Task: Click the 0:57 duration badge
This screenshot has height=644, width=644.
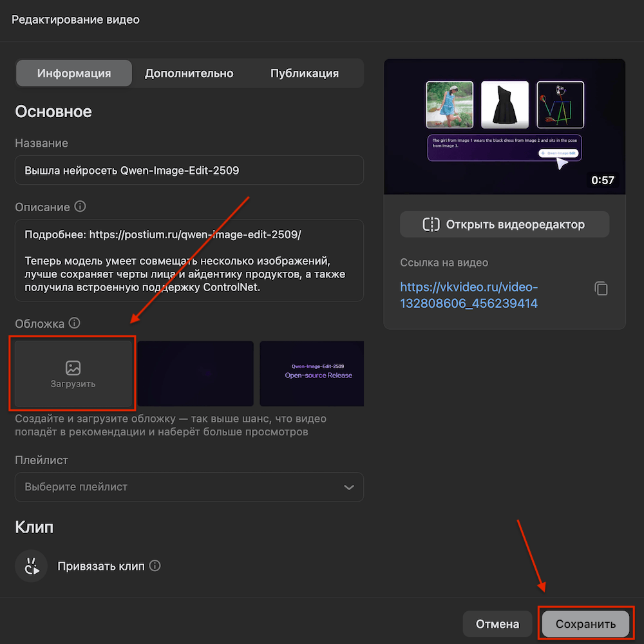Action: tap(603, 180)
